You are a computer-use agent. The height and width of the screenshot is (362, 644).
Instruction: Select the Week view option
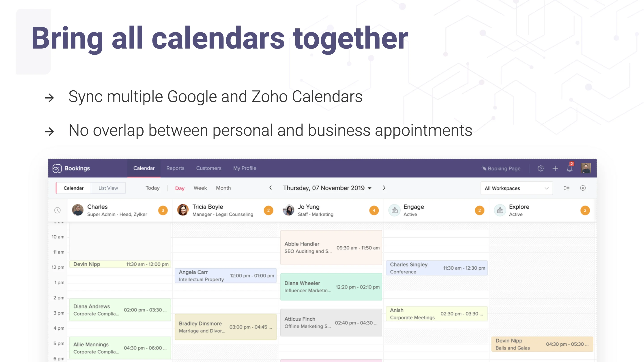coord(200,187)
